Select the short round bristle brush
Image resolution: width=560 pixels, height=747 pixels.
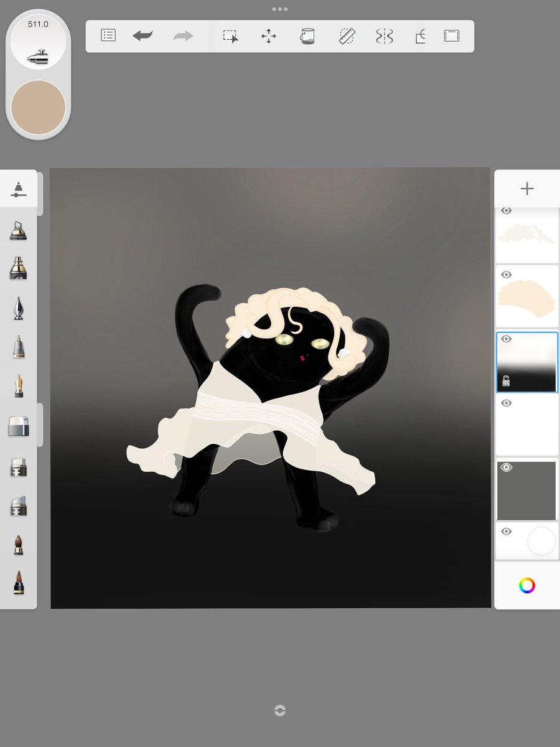point(19,545)
